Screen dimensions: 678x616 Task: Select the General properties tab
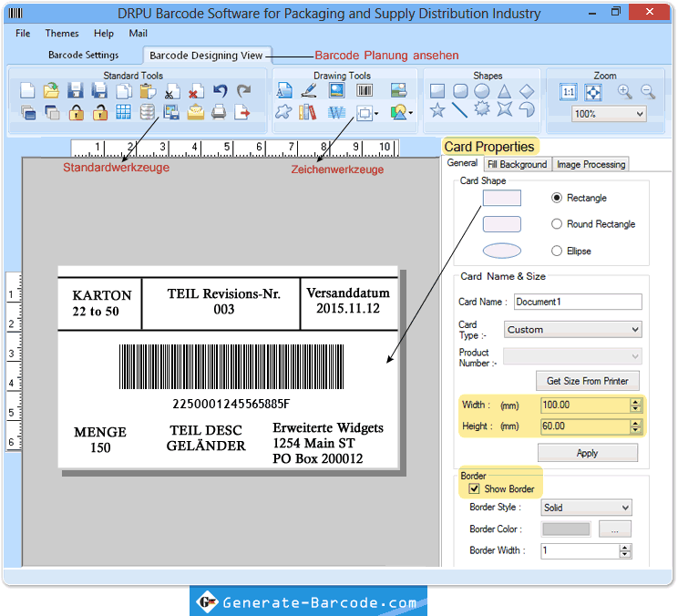(x=462, y=163)
